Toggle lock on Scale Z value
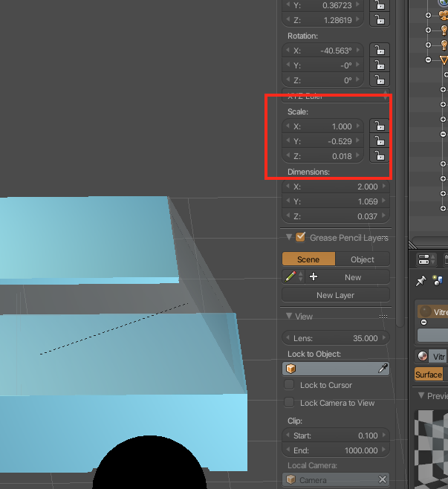Viewport: 448px width, 489px height. coord(380,156)
